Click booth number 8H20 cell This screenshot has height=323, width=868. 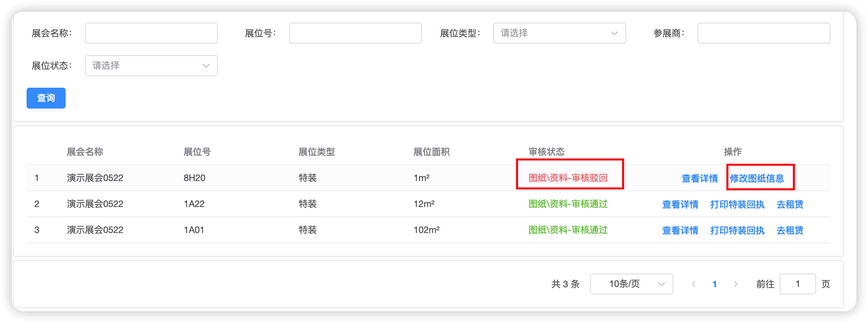[194, 178]
